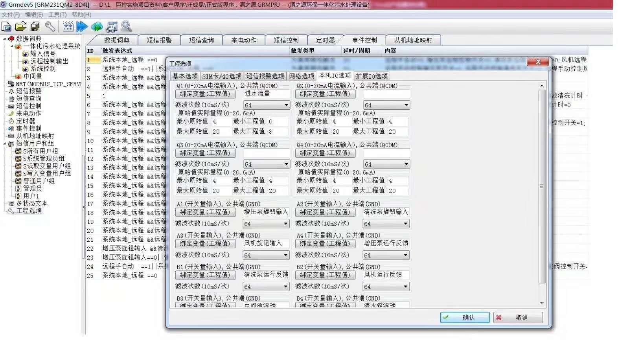Switch to 扩展IO选项 tab
This screenshot has width=629, height=364.
point(372,76)
